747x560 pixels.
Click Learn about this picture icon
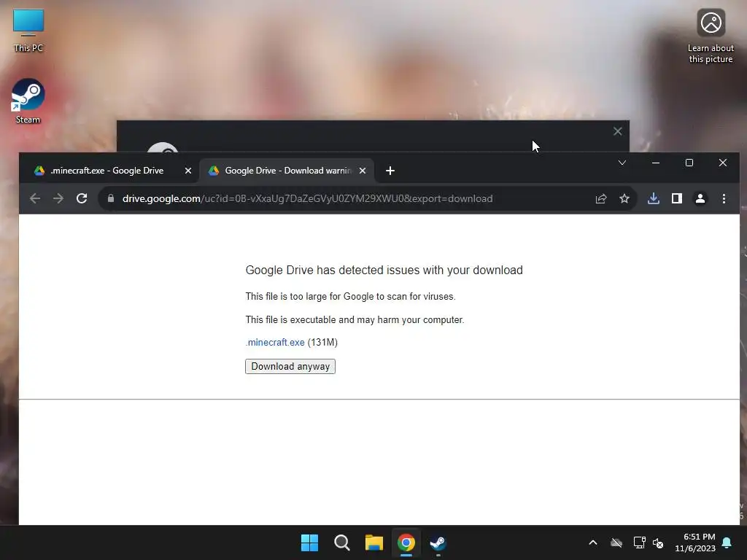click(711, 36)
